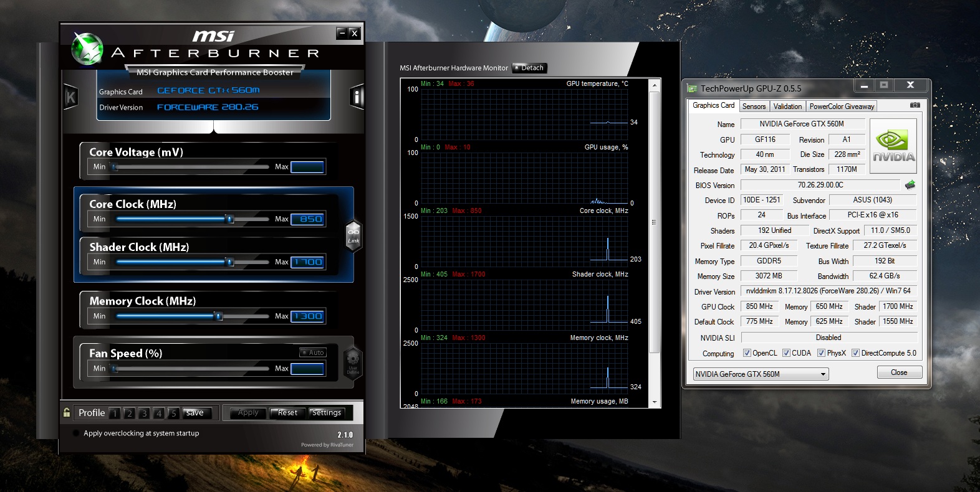This screenshot has height=492, width=980.
Task: Click the Shader Clock slider handle
Action: coord(230,262)
